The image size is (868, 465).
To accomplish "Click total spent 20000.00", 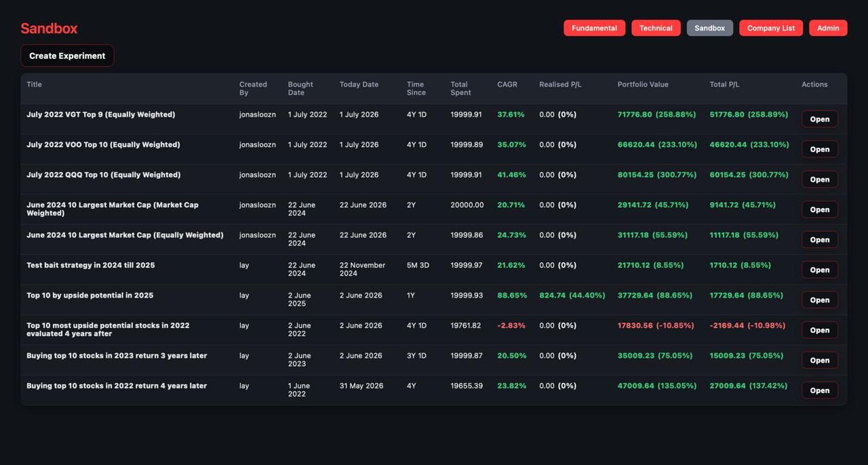I will coord(467,205).
